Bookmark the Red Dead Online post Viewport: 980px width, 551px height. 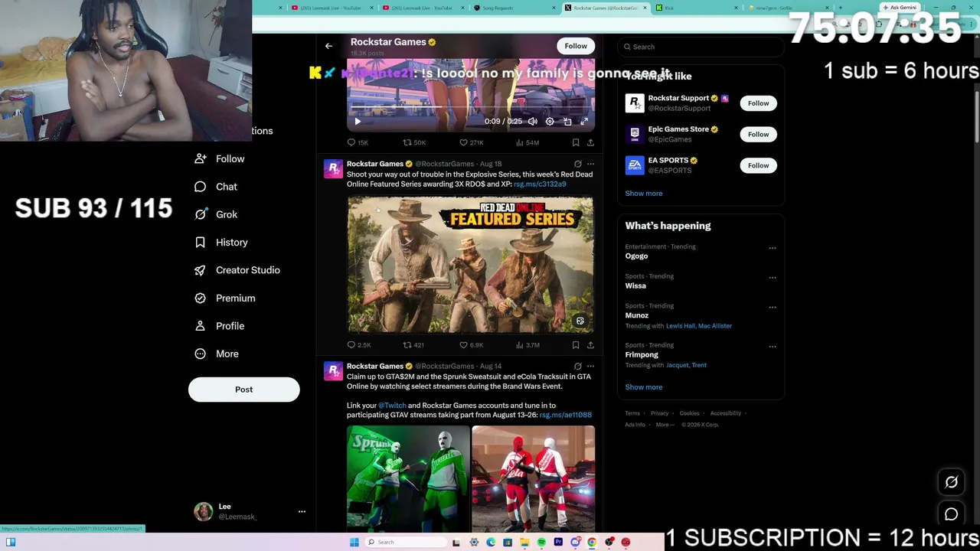576,345
